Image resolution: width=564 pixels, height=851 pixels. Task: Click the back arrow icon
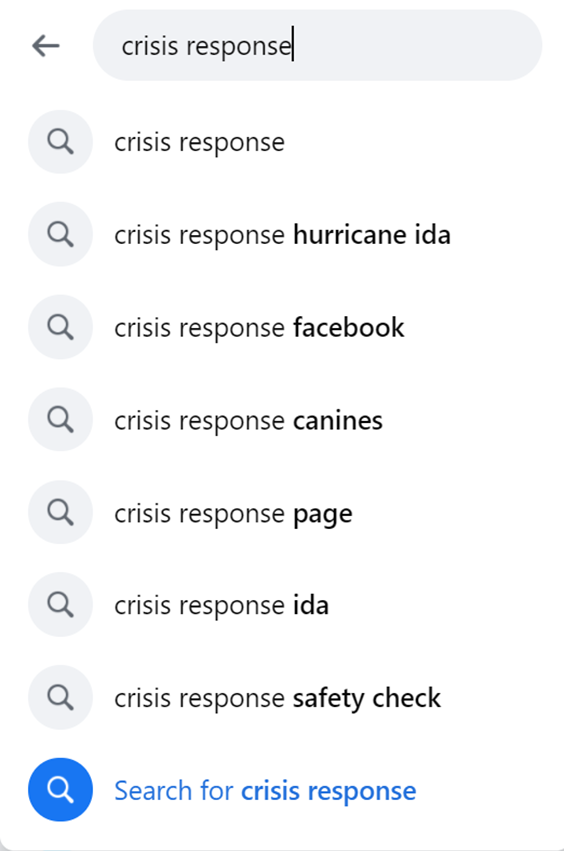(x=46, y=46)
